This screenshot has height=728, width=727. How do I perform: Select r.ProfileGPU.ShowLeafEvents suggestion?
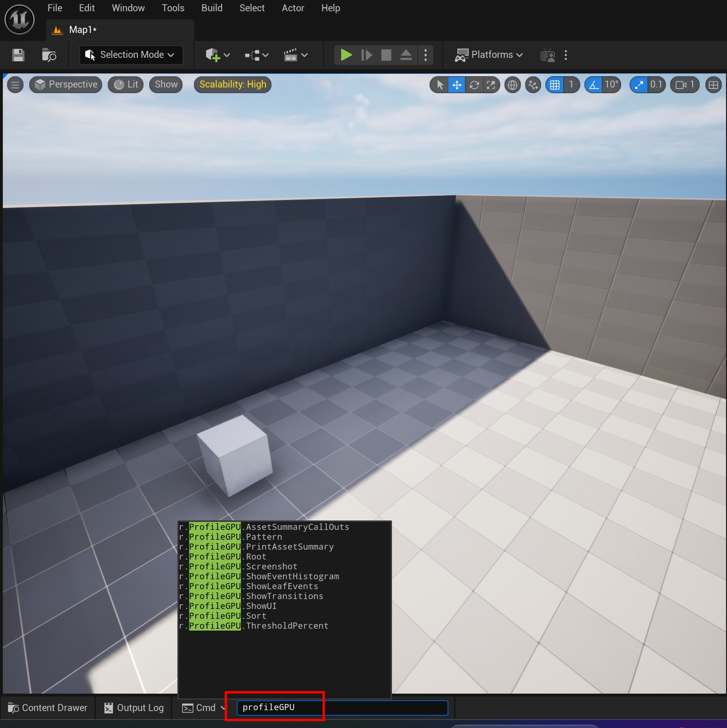[284, 586]
